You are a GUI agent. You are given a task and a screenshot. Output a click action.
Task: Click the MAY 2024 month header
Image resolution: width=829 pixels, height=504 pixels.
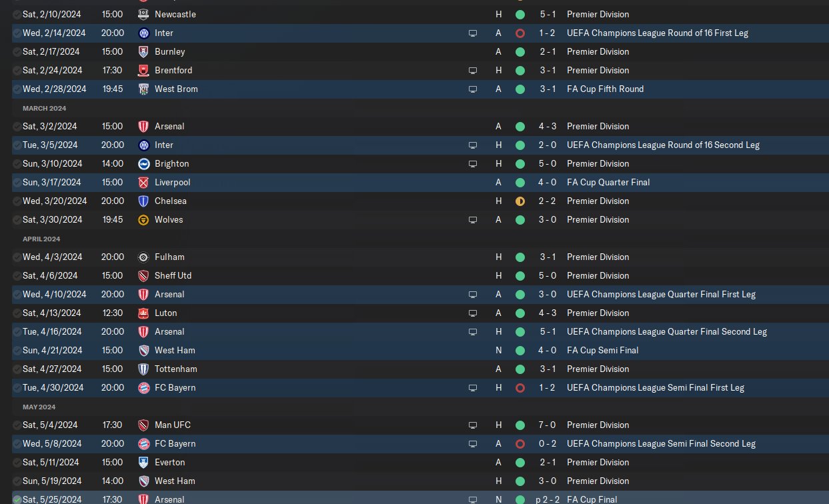click(x=39, y=407)
